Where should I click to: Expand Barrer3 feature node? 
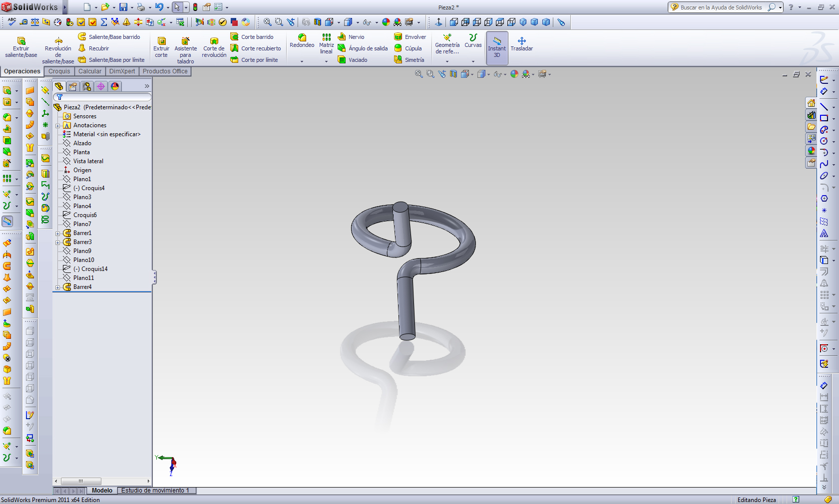(x=57, y=242)
